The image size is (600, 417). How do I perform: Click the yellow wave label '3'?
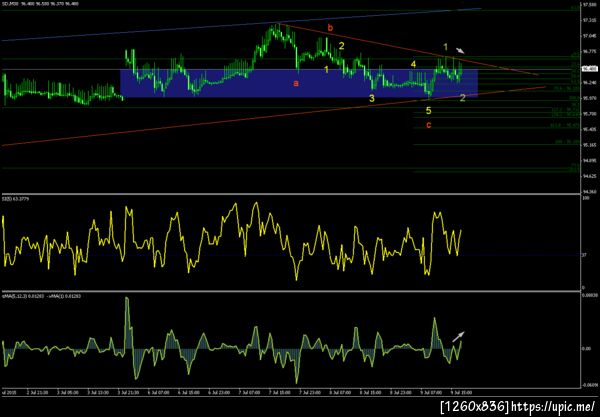pyautogui.click(x=372, y=98)
